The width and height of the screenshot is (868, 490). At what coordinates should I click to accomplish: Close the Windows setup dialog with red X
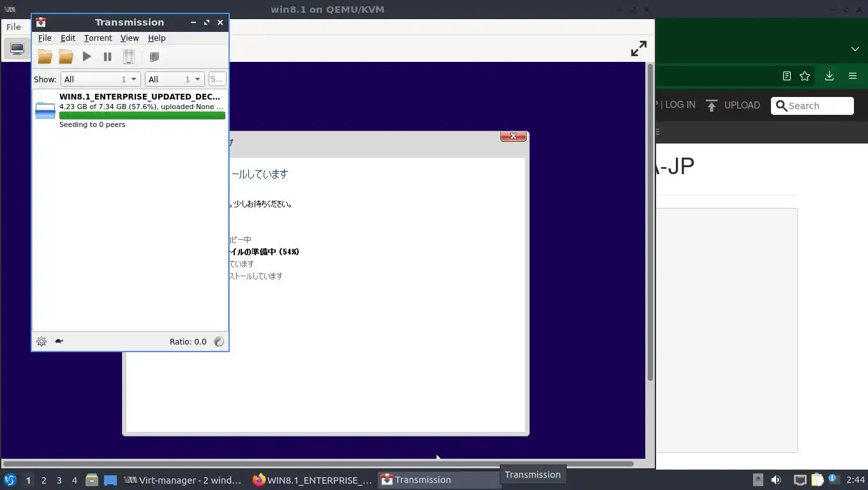[x=513, y=136]
